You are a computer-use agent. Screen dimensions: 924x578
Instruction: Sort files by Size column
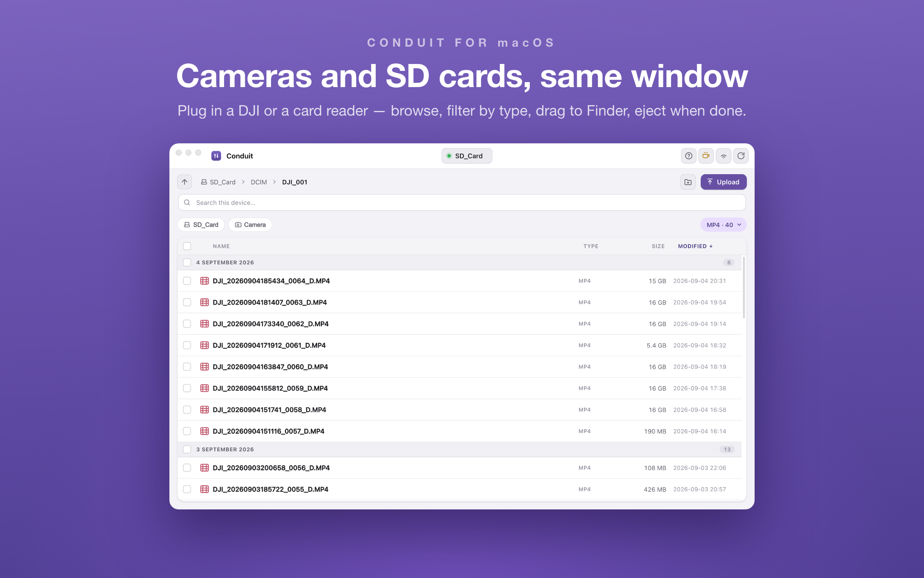658,246
